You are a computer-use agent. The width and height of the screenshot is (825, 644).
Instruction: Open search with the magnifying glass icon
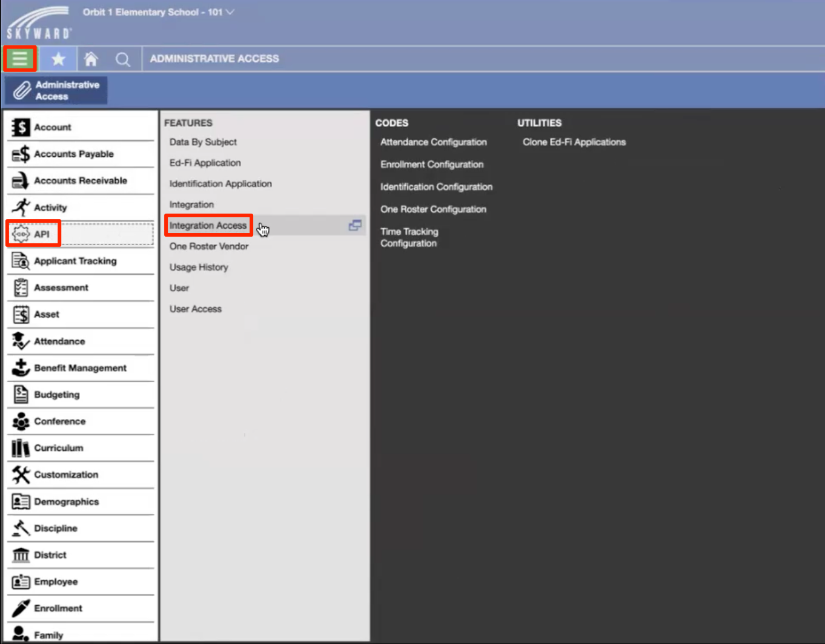[122, 59]
